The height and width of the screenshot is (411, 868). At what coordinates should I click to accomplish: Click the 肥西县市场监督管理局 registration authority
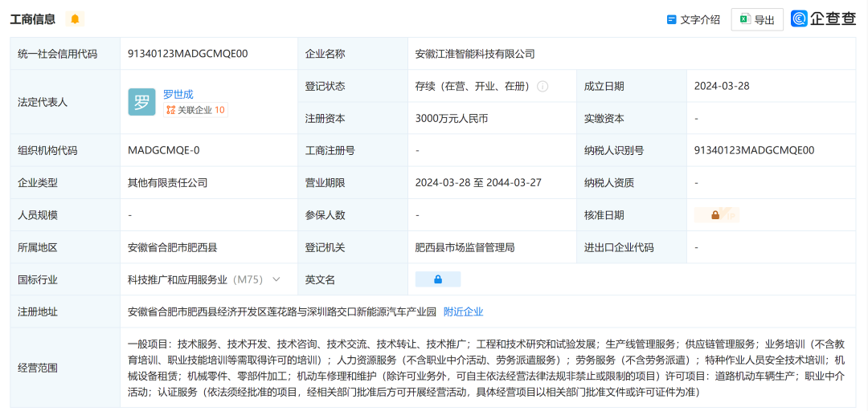(x=465, y=247)
